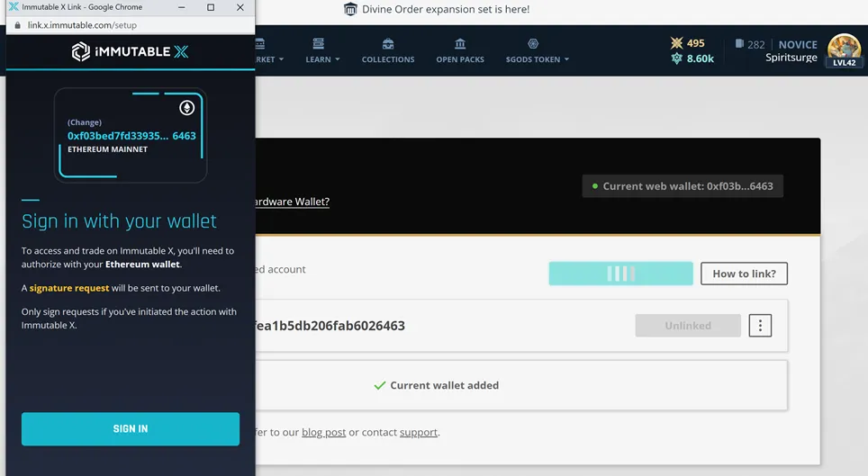Click the NOVICE rank label
The image size is (868, 476).
(798, 44)
